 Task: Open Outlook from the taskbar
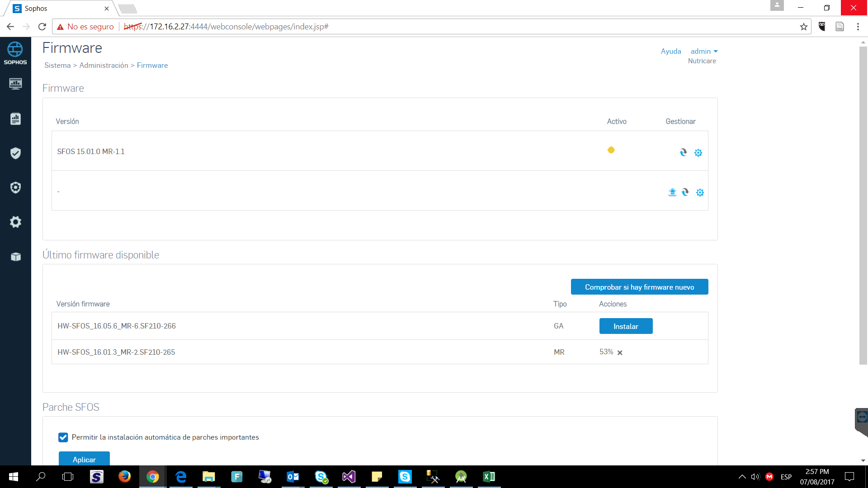(292, 477)
